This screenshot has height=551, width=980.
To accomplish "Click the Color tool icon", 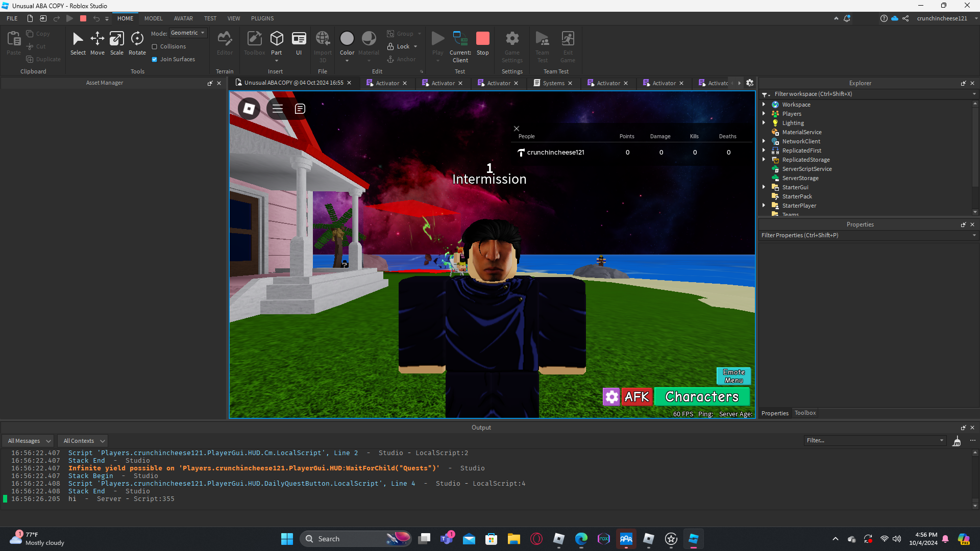I will point(347,39).
